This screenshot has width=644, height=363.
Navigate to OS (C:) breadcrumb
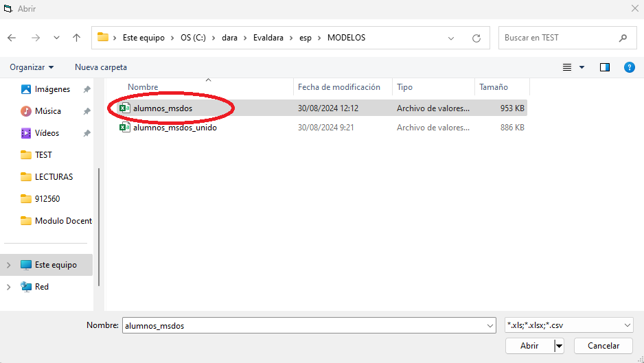pos(193,38)
